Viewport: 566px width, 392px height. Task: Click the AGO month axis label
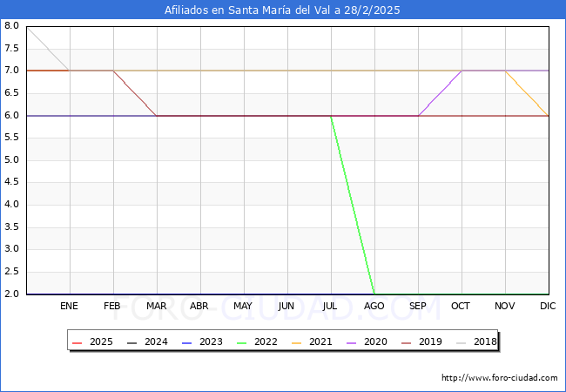pos(374,306)
